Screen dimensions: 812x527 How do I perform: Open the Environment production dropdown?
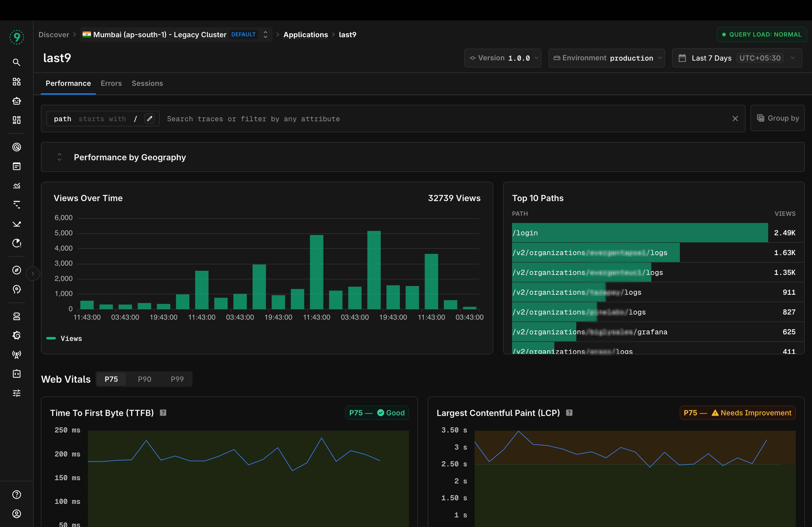pyautogui.click(x=606, y=58)
